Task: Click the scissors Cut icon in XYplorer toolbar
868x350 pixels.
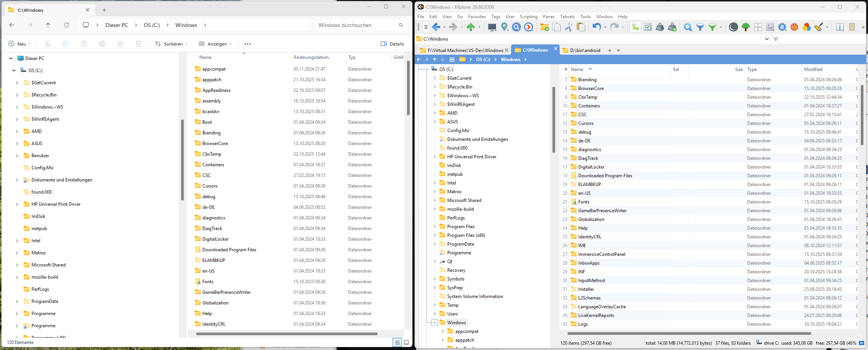Action: [568, 27]
